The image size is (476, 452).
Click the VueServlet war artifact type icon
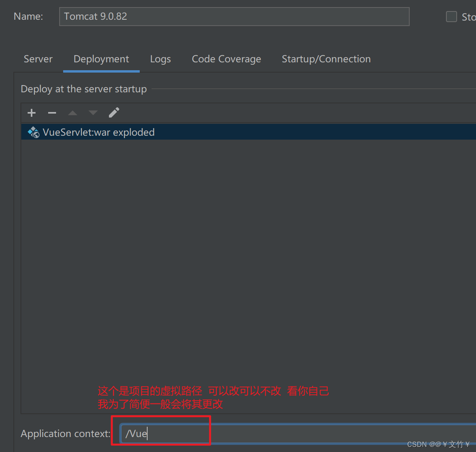(x=33, y=132)
